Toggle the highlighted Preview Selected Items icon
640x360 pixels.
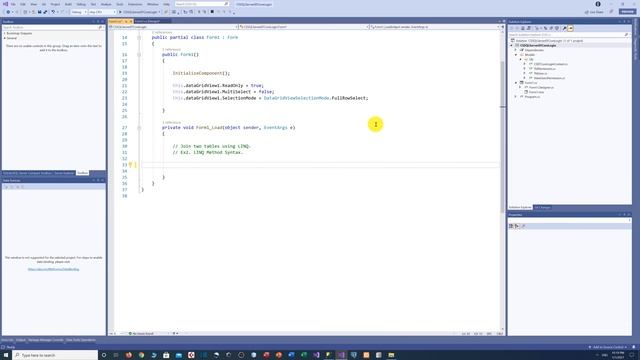coord(571,28)
